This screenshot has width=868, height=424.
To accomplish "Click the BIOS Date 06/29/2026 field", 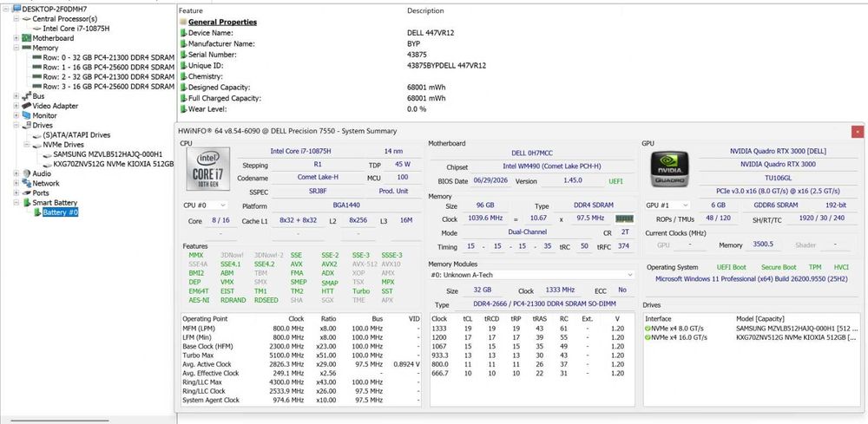I will pyautogui.click(x=492, y=180).
